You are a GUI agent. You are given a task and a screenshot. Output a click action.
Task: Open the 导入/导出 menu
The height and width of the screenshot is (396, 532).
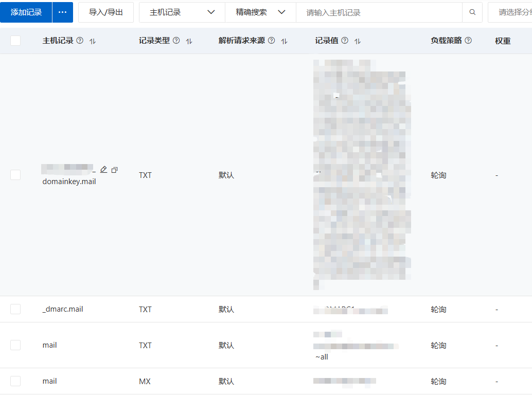point(106,12)
